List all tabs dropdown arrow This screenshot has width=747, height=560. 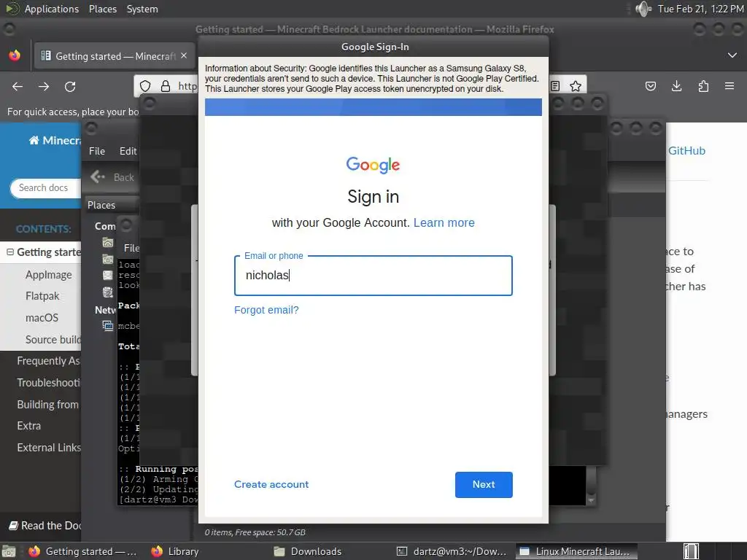tap(732, 55)
